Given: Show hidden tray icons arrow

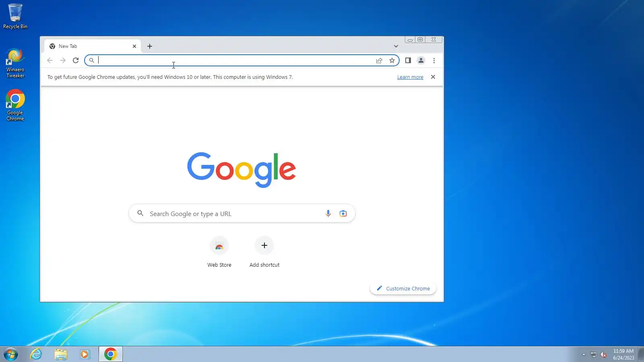Looking at the screenshot, I should (584, 354).
